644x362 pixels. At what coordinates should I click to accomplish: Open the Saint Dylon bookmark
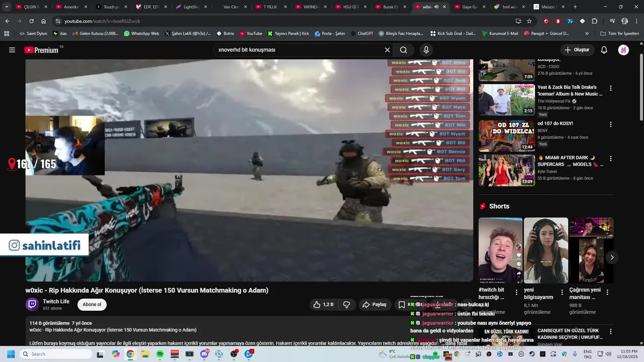(x=33, y=33)
